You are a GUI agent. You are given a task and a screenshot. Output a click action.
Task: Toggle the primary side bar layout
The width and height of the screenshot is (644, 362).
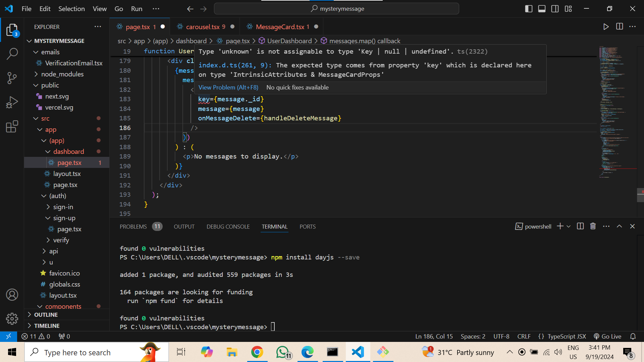click(529, 9)
